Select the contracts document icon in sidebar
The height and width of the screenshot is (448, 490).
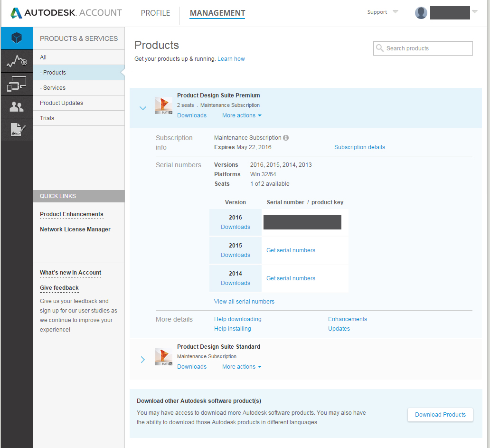pyautogui.click(x=16, y=129)
